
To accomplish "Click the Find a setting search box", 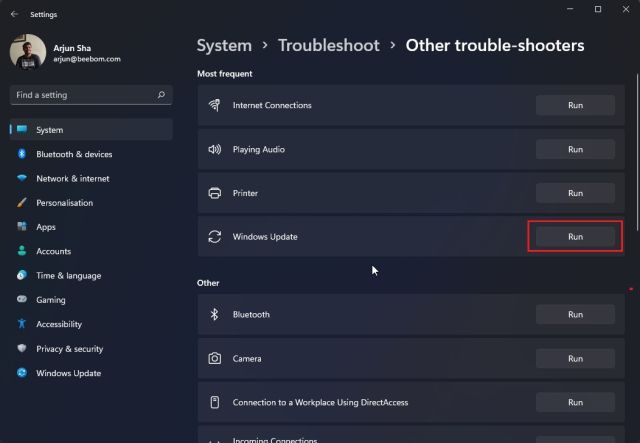I will (91, 95).
